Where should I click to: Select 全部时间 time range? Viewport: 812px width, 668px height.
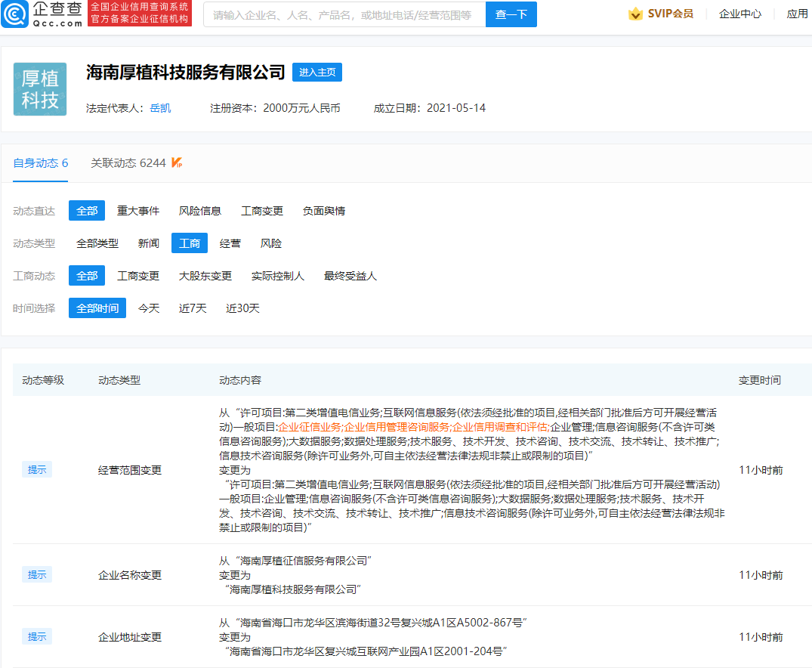(97, 308)
